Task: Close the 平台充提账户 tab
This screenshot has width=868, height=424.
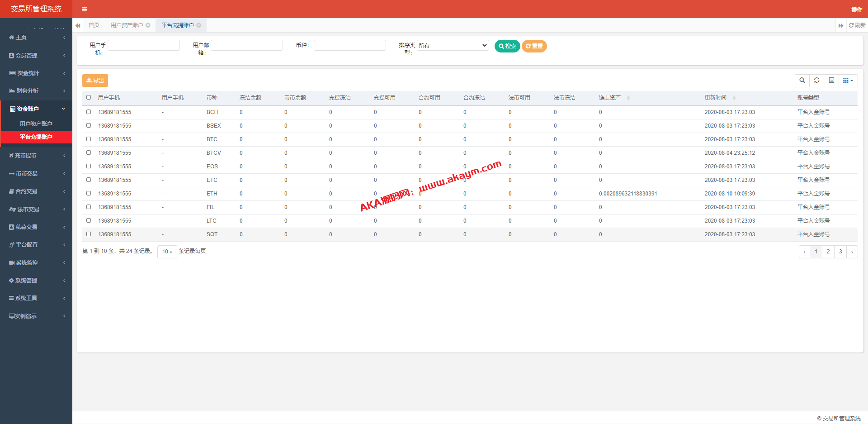Action: point(198,25)
